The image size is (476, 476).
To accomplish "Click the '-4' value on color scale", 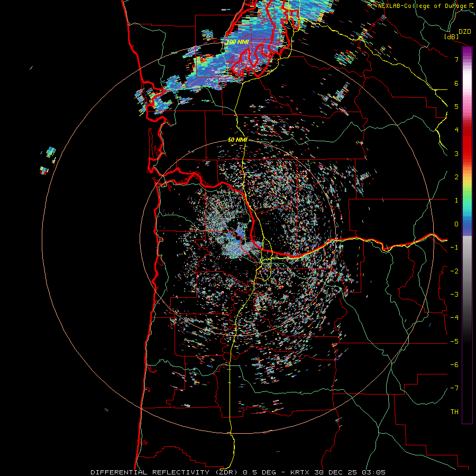I will point(454,318).
